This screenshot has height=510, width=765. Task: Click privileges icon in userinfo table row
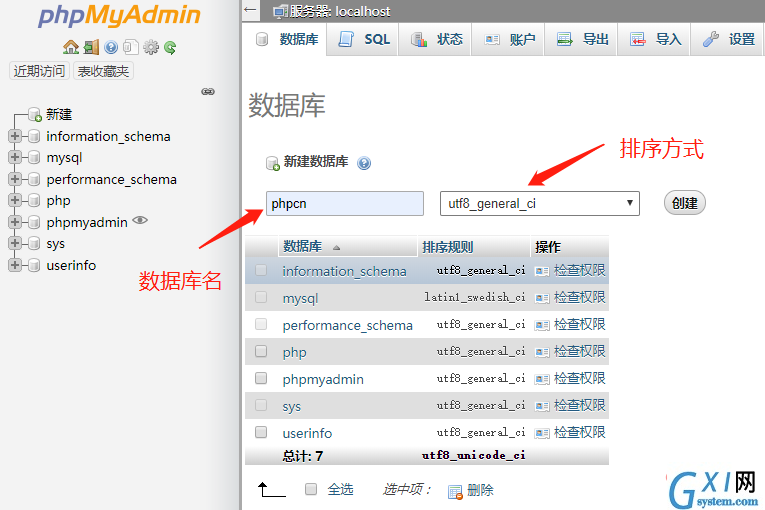[x=542, y=433]
